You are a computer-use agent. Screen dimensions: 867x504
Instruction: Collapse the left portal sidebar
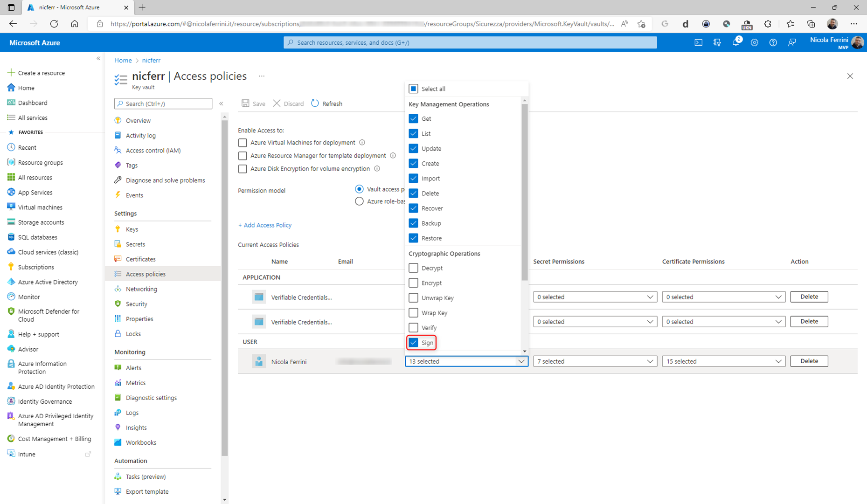point(98,58)
